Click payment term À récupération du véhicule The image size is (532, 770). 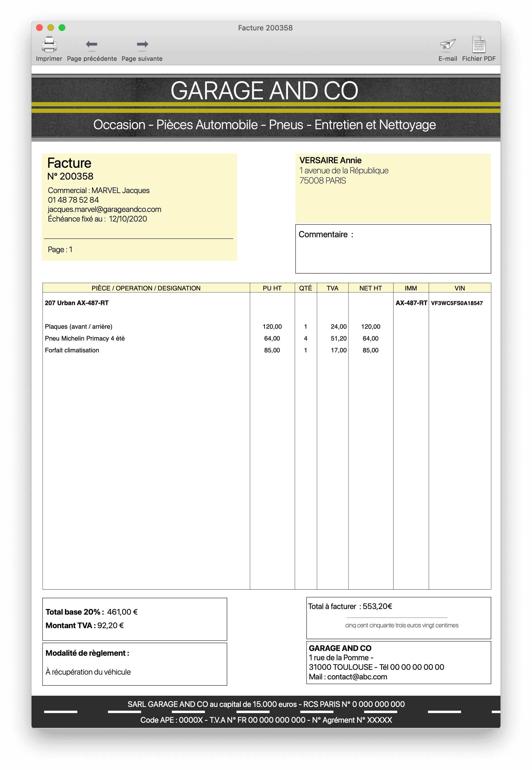[88, 672]
